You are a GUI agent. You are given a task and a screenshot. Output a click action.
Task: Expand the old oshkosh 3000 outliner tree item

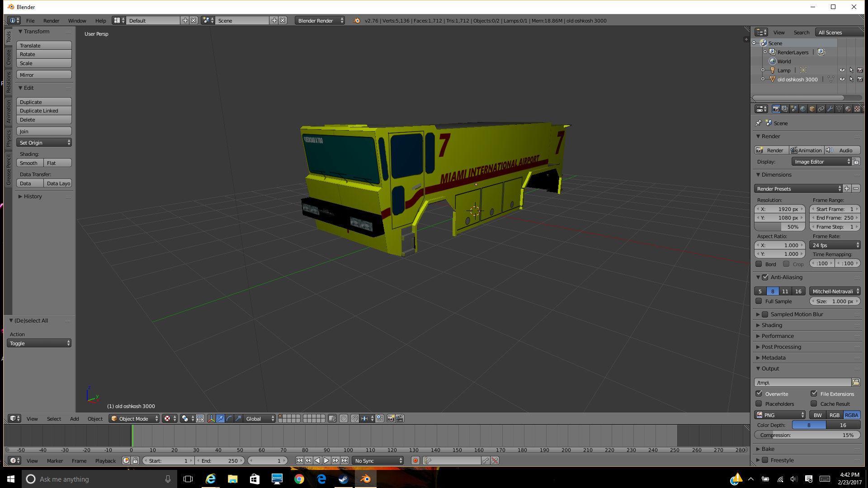coord(763,79)
